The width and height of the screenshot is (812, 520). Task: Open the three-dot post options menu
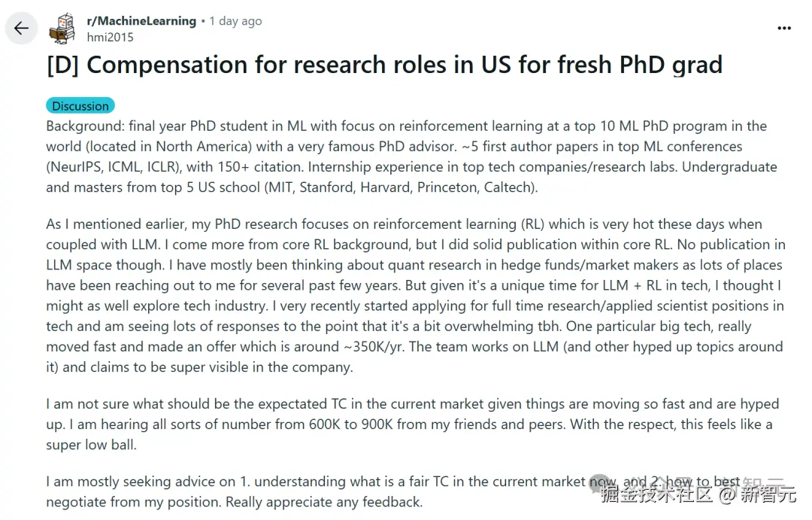(x=784, y=28)
